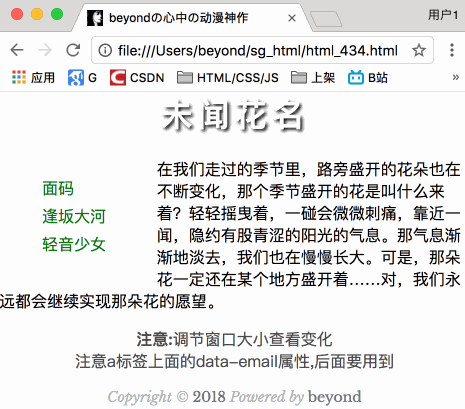Click the 用户1 profile button
465x409 pixels.
443,15
